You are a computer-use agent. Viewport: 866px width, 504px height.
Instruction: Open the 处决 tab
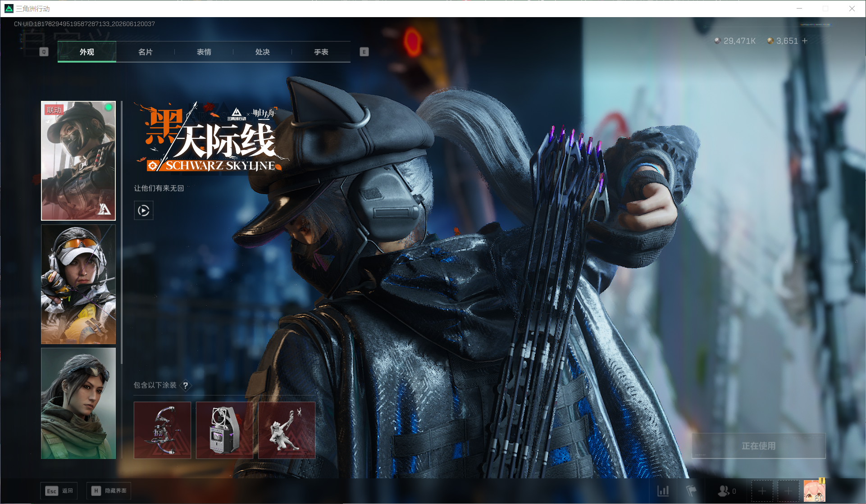pos(263,52)
